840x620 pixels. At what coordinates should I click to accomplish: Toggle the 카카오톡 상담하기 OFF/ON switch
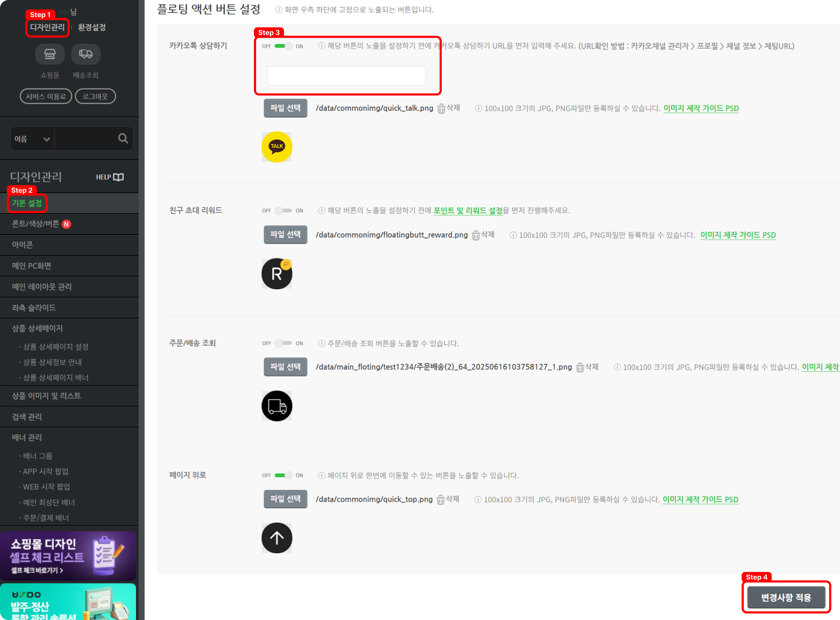click(283, 46)
